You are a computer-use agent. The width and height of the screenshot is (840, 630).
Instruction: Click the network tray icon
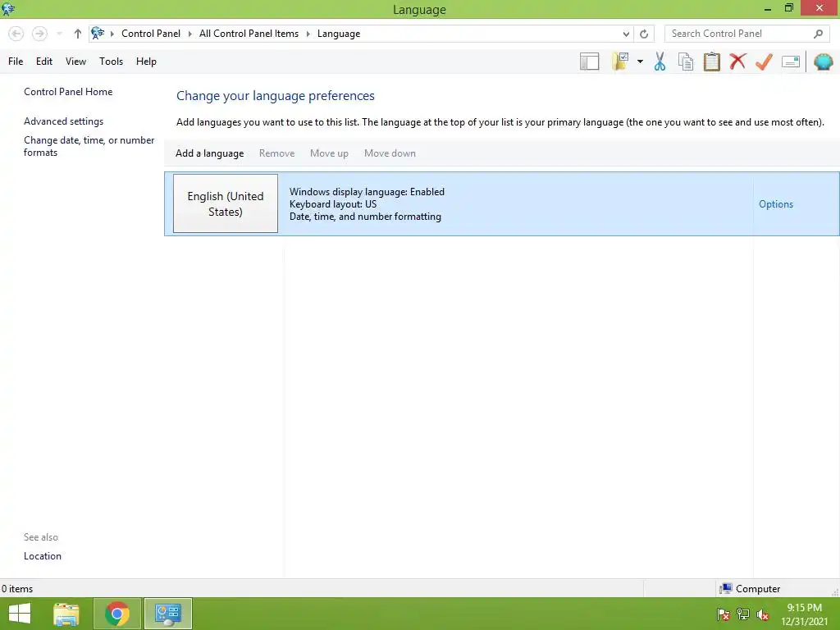click(743, 614)
